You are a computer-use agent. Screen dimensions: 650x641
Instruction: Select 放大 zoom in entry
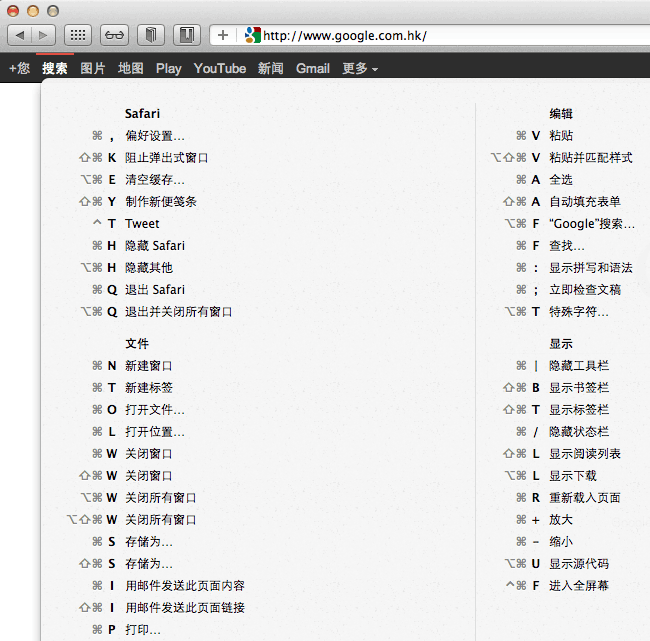[x=561, y=520]
